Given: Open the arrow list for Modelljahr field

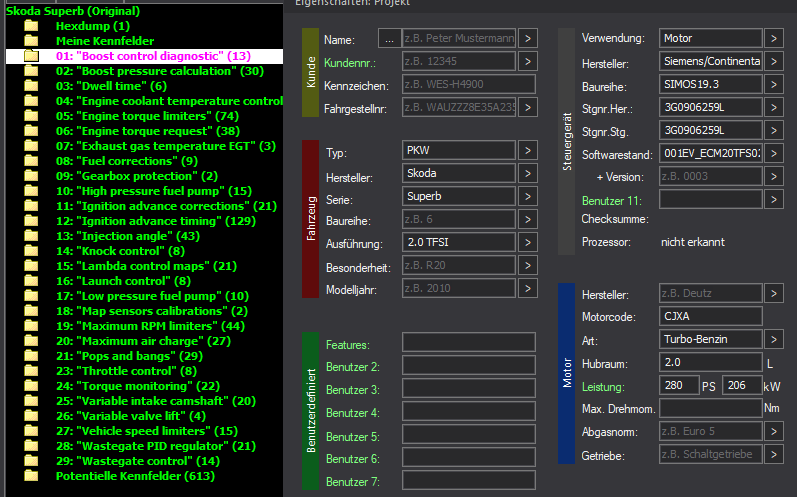Looking at the screenshot, I should pyautogui.click(x=528, y=288).
